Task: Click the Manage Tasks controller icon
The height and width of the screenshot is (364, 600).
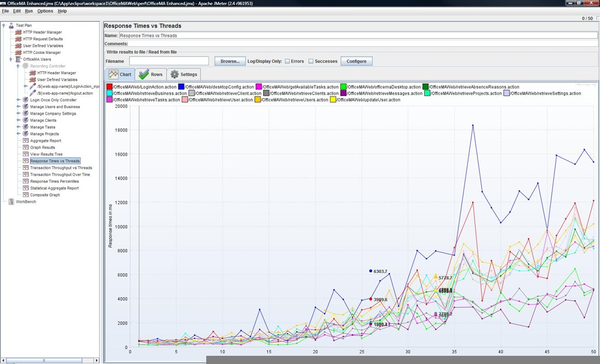Action: point(25,127)
